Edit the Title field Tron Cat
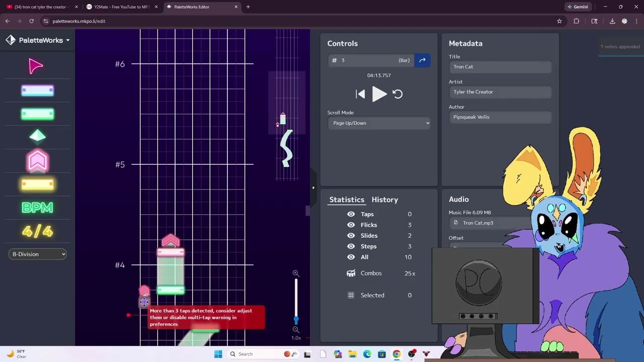The height and width of the screenshot is (362, 644). [500, 67]
